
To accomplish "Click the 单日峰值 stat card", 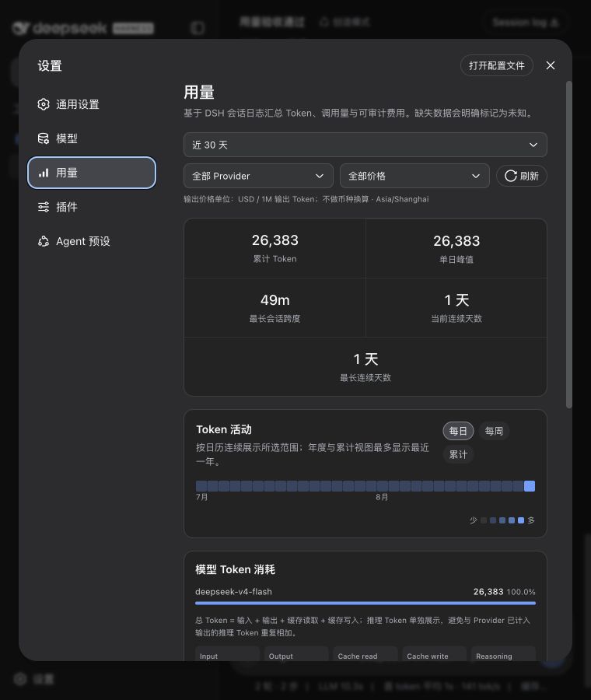I will tap(456, 248).
